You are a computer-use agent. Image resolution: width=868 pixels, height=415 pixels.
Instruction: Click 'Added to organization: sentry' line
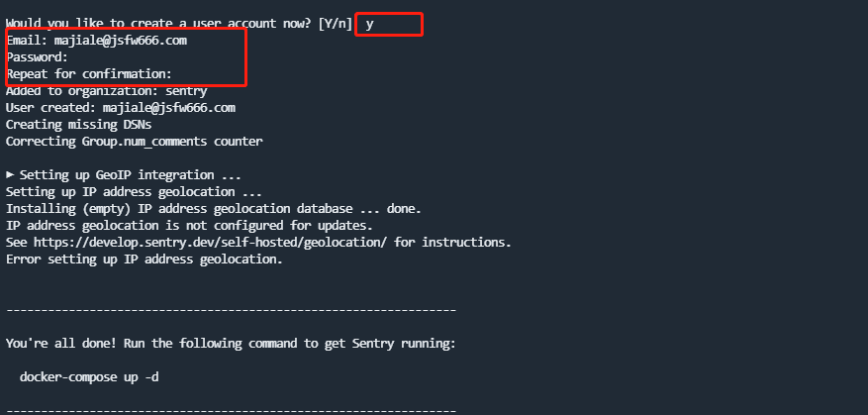tap(106, 91)
